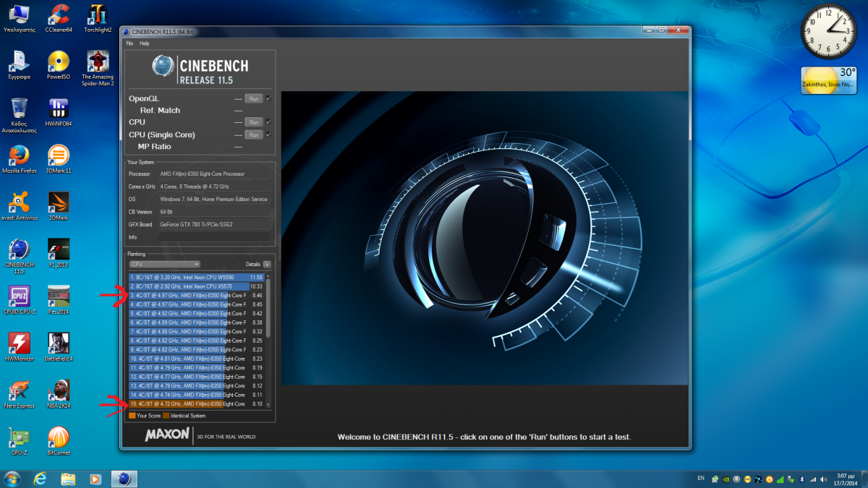Open the F1_2013 desktop icon
The height and width of the screenshot is (488, 868).
[59, 253]
